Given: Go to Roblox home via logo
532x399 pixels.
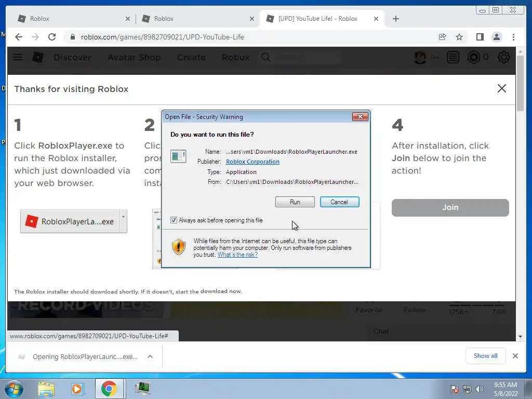Looking at the screenshot, I should 37,57.
